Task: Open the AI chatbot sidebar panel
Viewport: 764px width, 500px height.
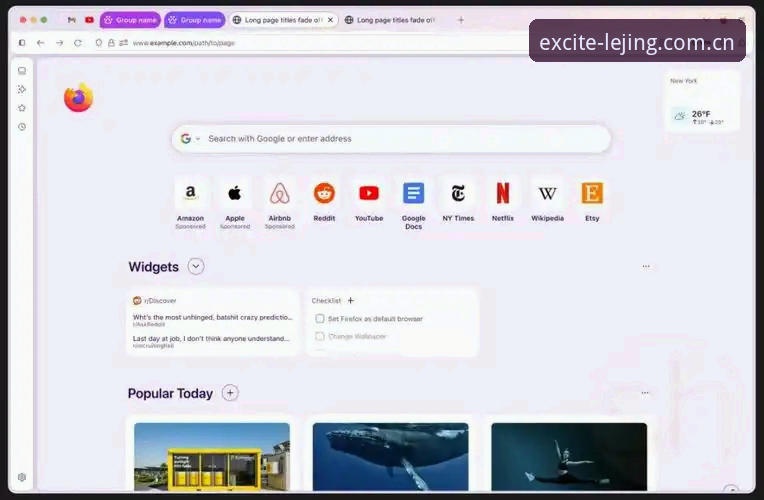Action: 22,89
